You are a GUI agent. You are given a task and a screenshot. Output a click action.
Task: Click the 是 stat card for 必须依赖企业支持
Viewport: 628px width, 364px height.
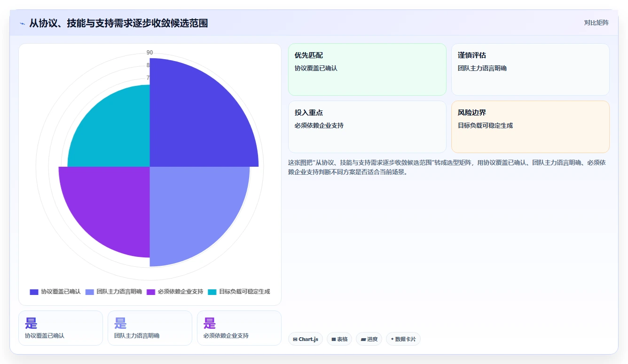pyautogui.click(x=239, y=328)
